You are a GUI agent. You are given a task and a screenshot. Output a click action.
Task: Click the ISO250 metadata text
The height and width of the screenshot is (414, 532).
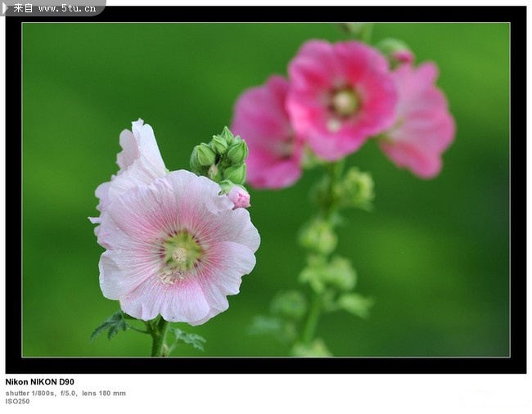click(17, 402)
